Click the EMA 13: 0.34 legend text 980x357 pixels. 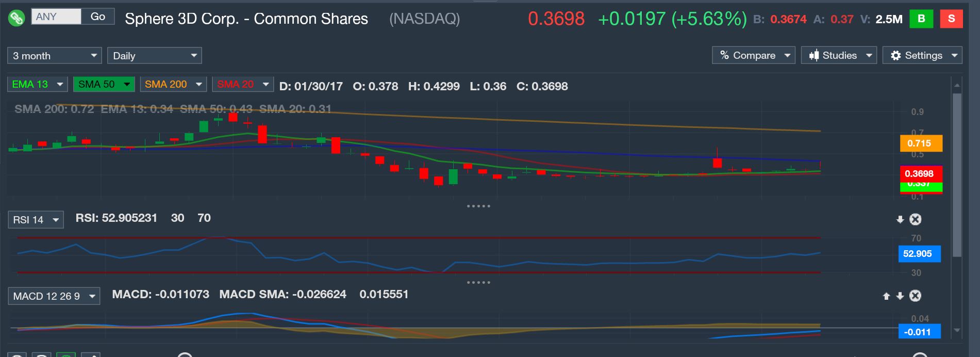[x=137, y=109]
